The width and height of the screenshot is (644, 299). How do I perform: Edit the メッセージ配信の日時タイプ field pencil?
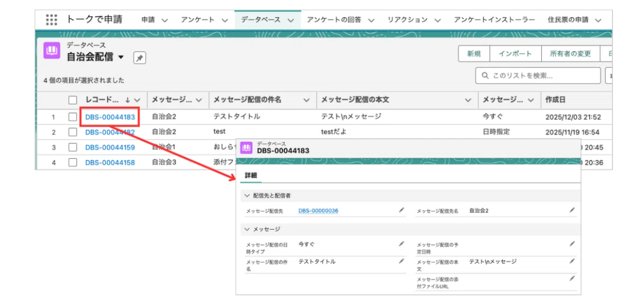401,243
